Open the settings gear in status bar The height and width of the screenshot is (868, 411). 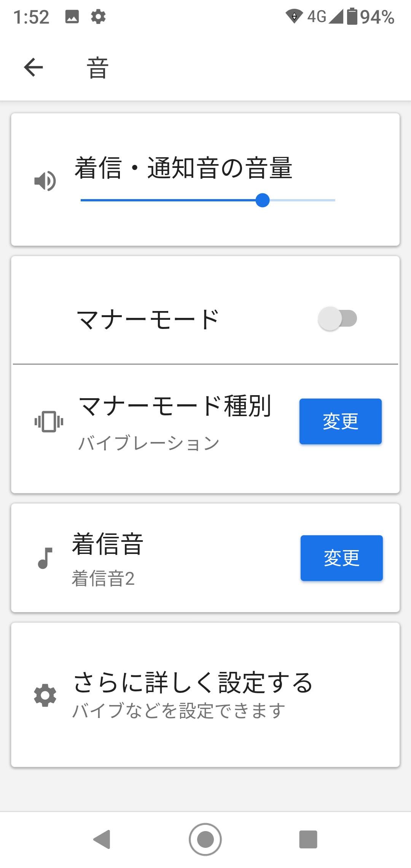pos(98,17)
